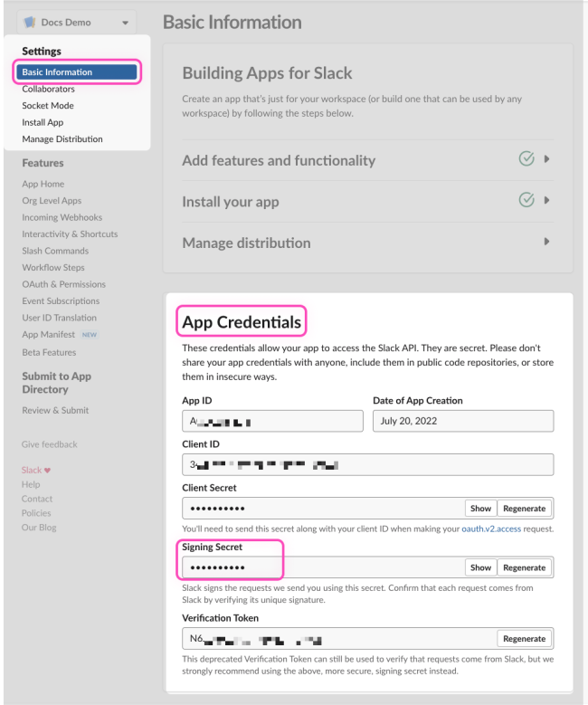Go to OAuth & Permissions
The image size is (588, 705).
[x=63, y=284]
